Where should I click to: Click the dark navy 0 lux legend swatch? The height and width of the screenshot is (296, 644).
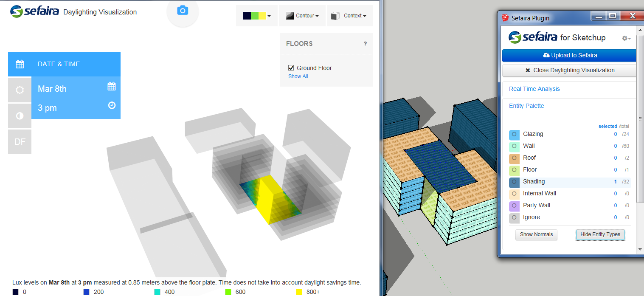click(15, 292)
